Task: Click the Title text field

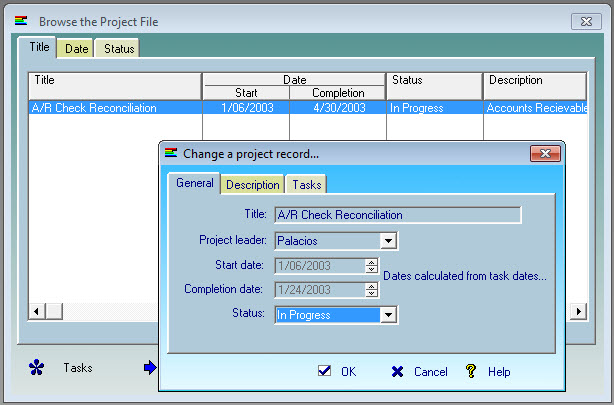Action: (x=397, y=214)
